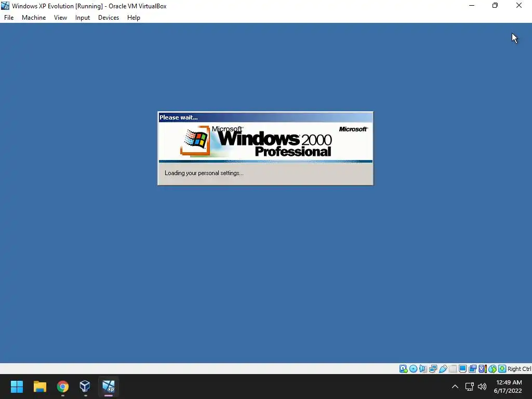Screen dimensions: 532x399
Task: Click the Right Ctrl host key label
Action: (x=520, y=369)
